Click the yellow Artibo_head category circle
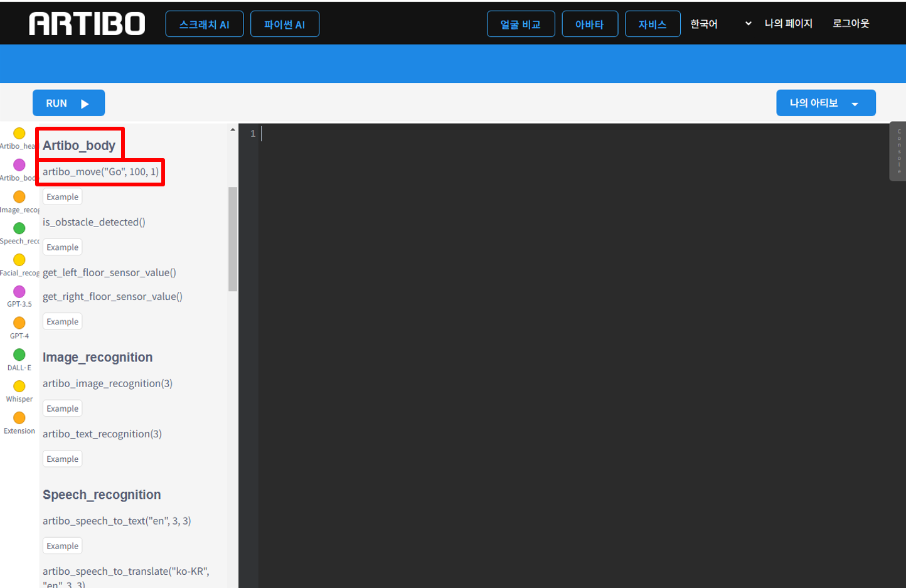This screenshot has height=588, width=906. pos(19,133)
